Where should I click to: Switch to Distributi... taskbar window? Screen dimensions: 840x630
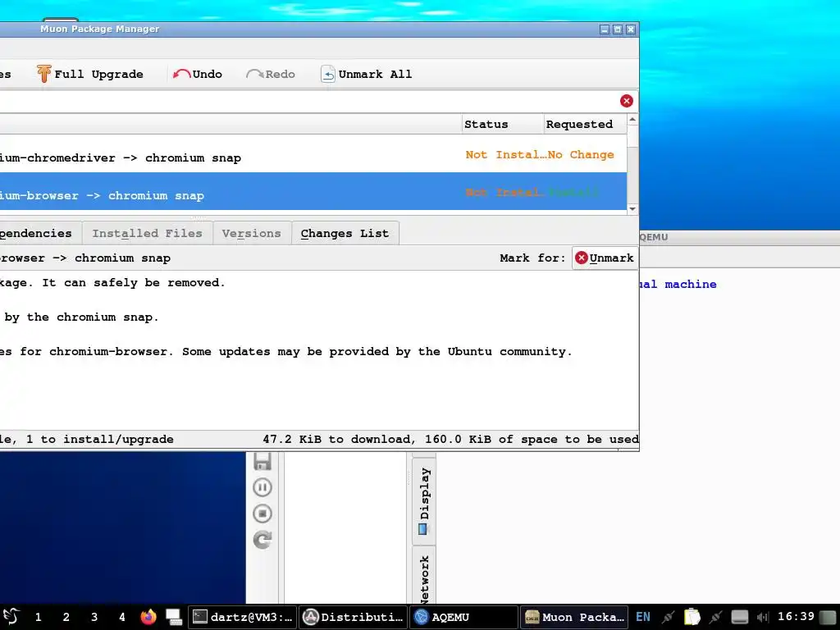(354, 617)
